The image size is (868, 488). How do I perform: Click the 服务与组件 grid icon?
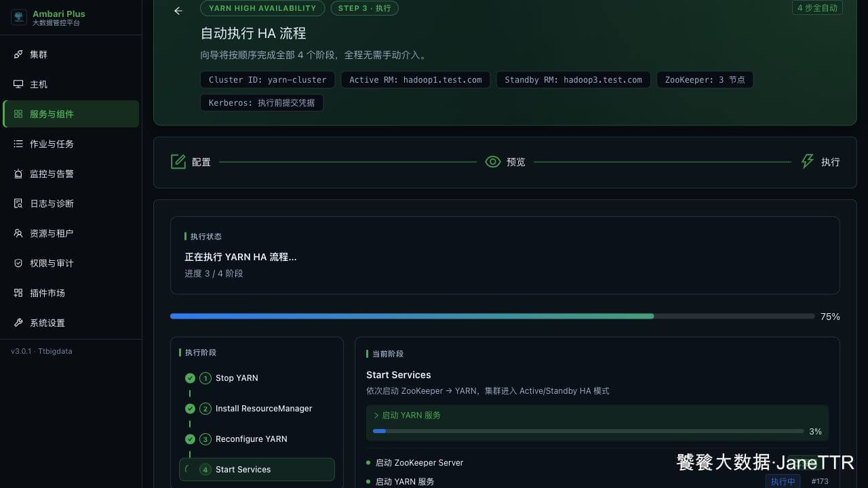click(18, 114)
